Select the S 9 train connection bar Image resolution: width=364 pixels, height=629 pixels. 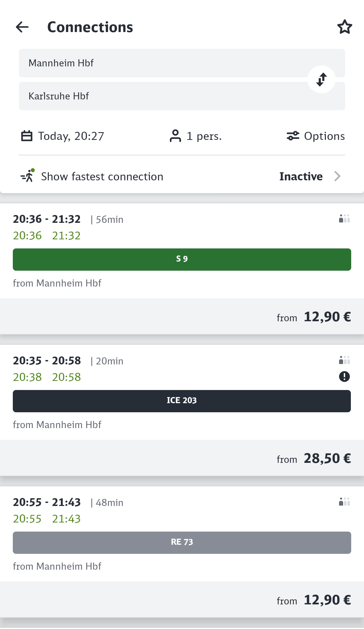click(x=182, y=260)
